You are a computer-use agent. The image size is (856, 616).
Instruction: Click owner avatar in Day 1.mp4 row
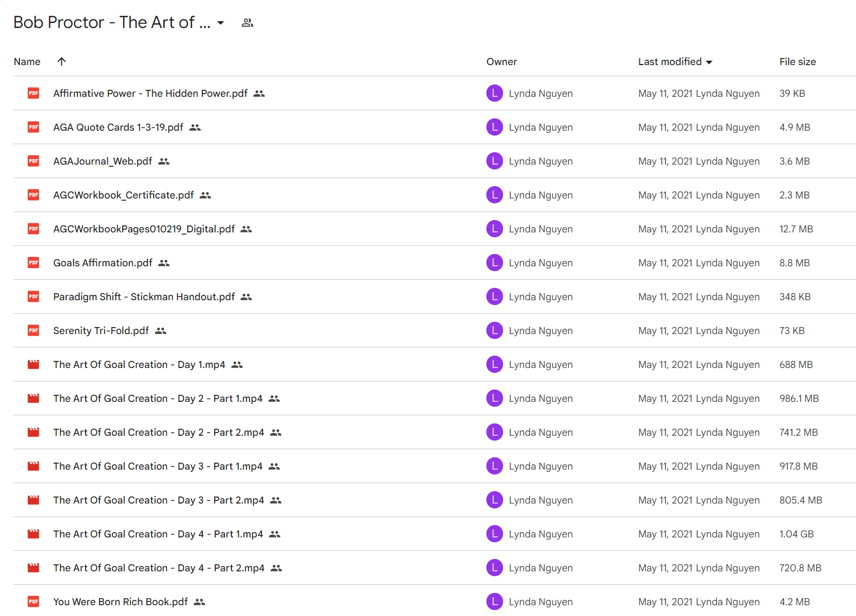494,364
